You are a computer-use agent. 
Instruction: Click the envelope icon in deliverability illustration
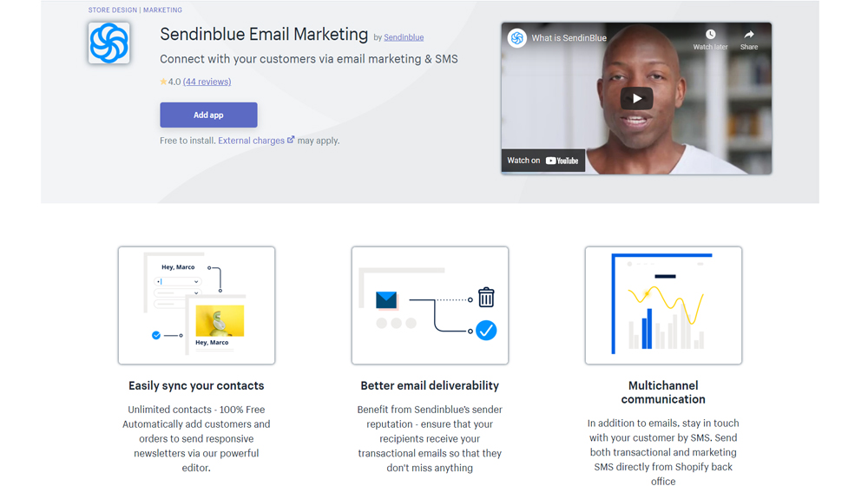click(x=386, y=299)
